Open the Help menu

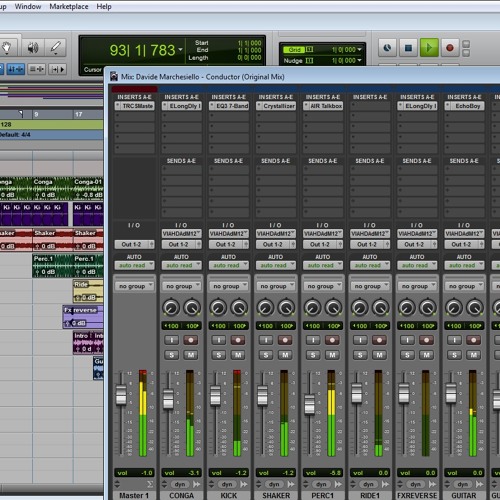104,7
